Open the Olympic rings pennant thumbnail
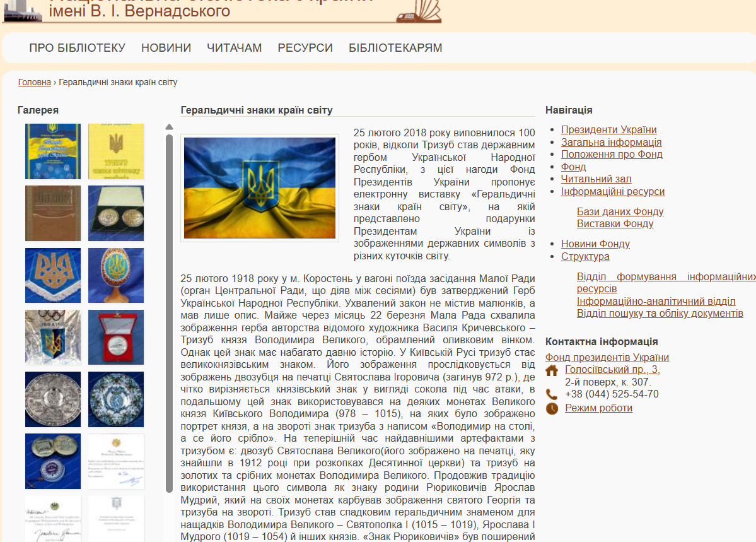 pos(53,337)
